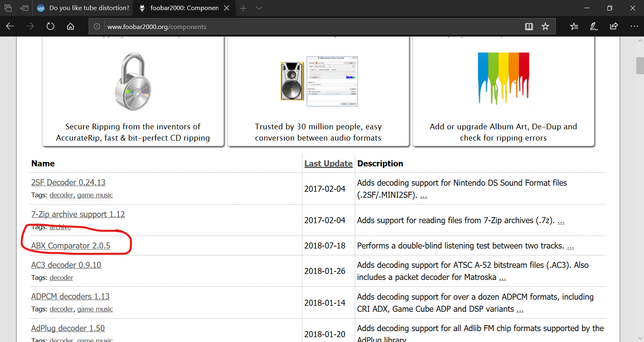The width and height of the screenshot is (644, 342).
Task: Open 2SF Decoder 0.24.13 link
Action: [x=68, y=182]
